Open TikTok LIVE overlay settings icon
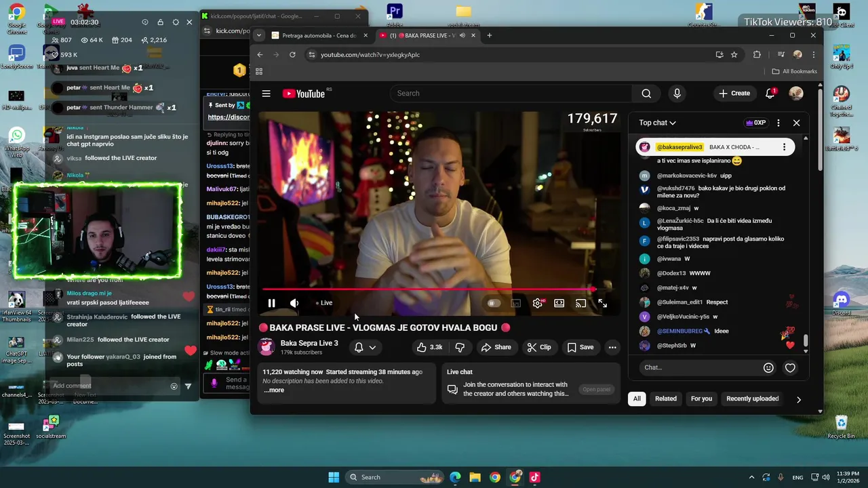The image size is (868, 488). point(176,22)
